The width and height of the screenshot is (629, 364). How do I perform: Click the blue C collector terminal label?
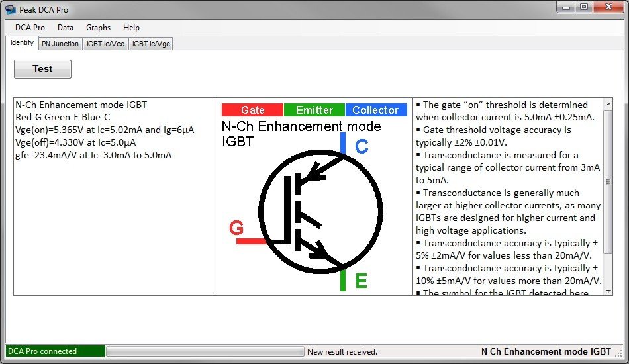click(x=362, y=146)
